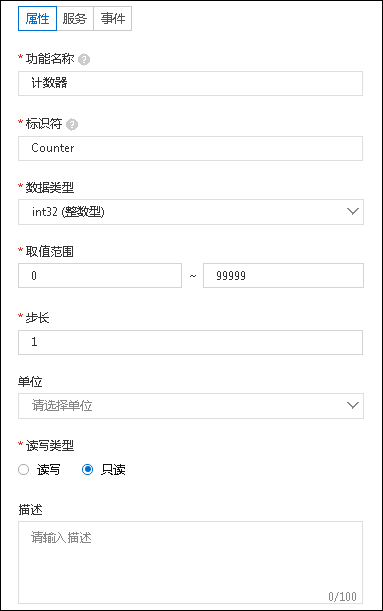The image size is (383, 611).
Task: Switch to the 服务 tab
Action: pyautogui.click(x=75, y=18)
